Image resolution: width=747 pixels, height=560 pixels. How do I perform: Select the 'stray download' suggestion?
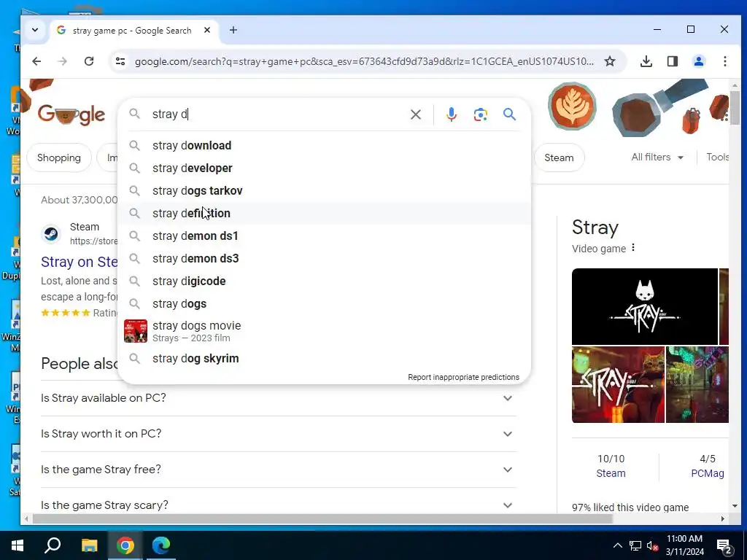click(x=324, y=146)
